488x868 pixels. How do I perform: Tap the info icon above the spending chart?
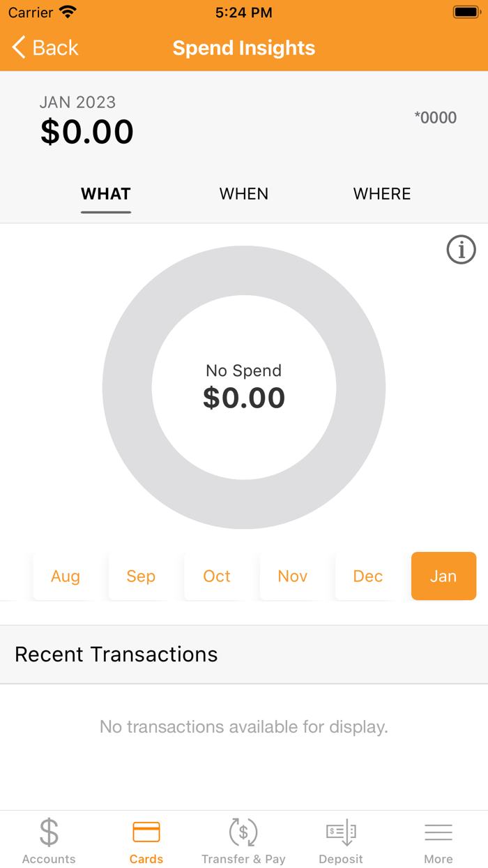pos(461,249)
